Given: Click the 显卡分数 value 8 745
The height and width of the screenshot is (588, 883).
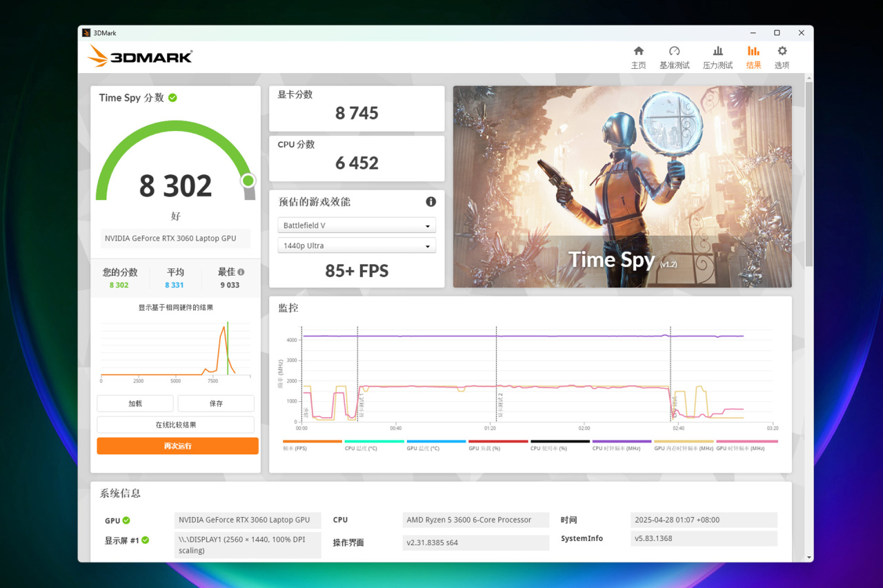Looking at the screenshot, I should tap(357, 113).
